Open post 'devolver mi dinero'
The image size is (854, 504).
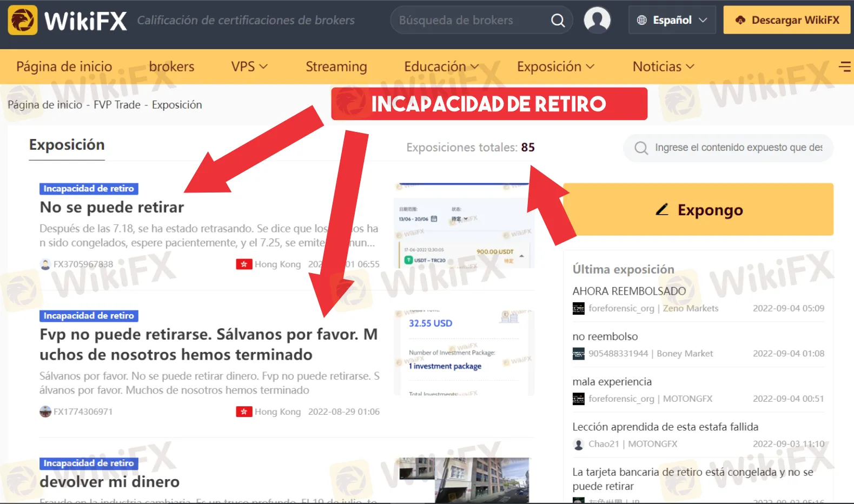(x=110, y=482)
